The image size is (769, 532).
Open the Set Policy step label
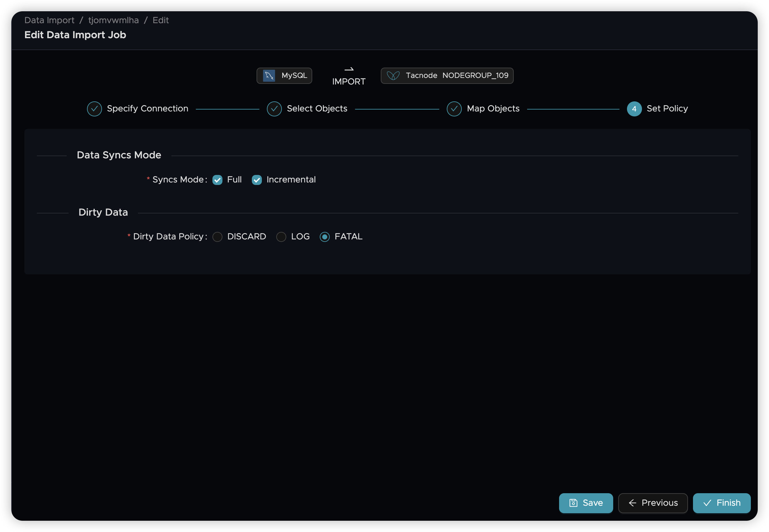point(667,109)
